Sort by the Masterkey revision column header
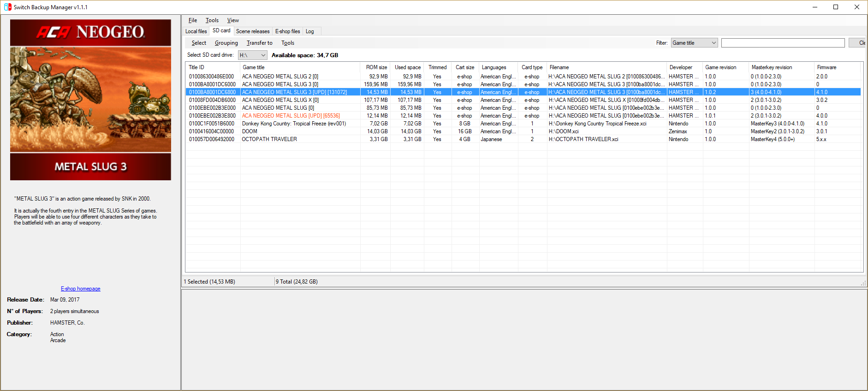This screenshot has height=391, width=868. point(782,67)
